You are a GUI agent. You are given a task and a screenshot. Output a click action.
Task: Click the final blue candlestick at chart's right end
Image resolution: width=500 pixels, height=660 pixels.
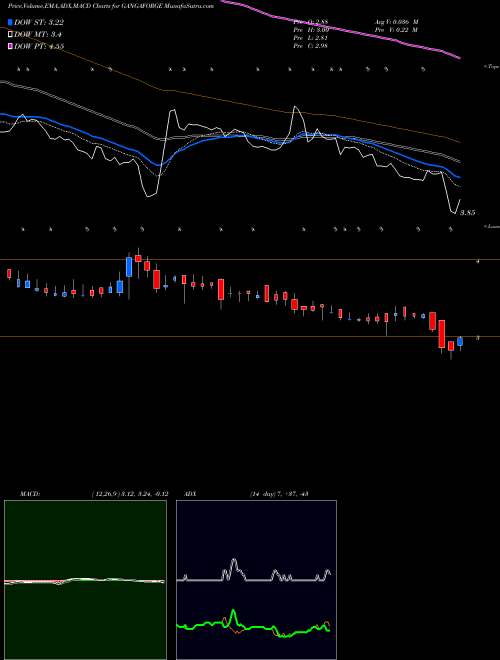click(x=460, y=341)
